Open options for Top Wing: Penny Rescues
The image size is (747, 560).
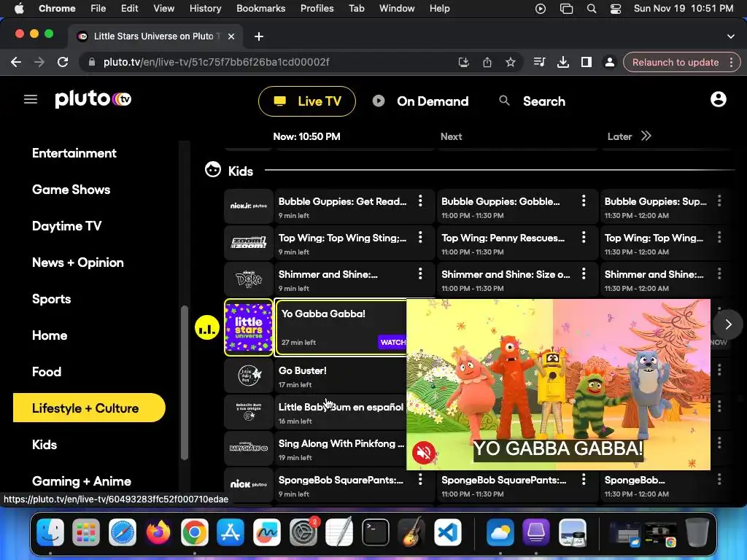pos(584,237)
